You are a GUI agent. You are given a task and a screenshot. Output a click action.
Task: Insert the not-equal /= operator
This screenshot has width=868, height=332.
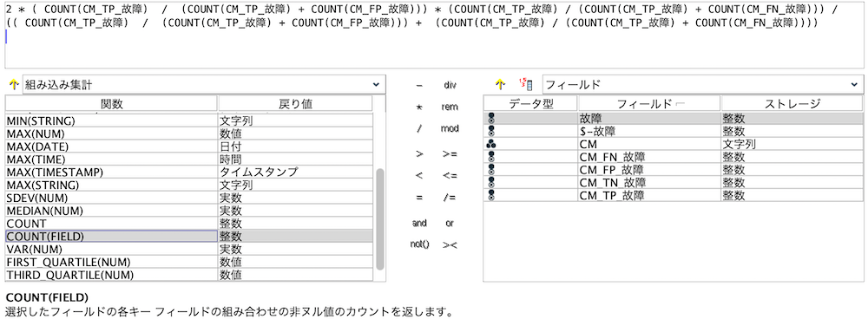[x=450, y=198]
